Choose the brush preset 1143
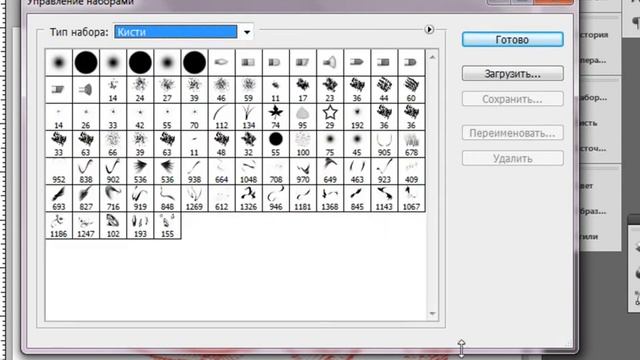The height and width of the screenshot is (360, 640). click(384, 198)
